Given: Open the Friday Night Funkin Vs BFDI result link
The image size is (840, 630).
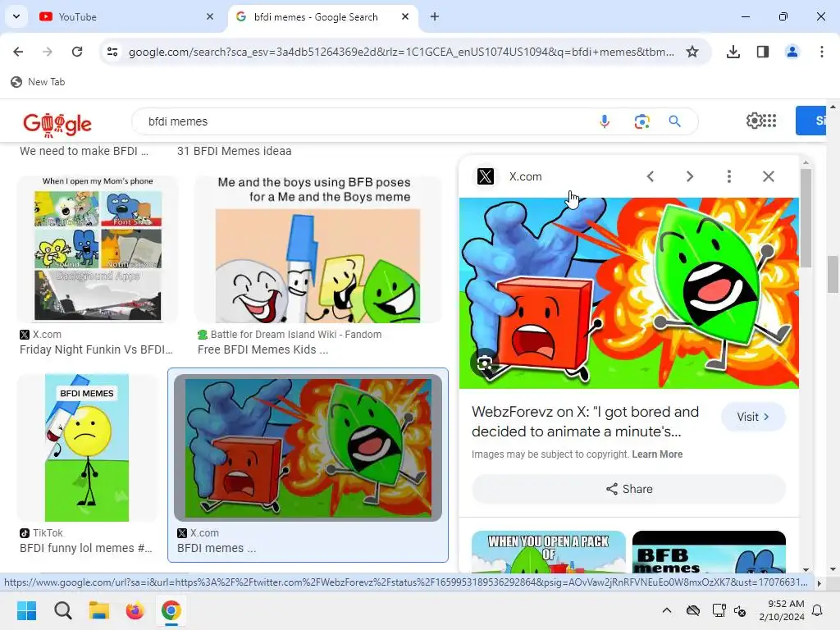Looking at the screenshot, I should [x=97, y=349].
